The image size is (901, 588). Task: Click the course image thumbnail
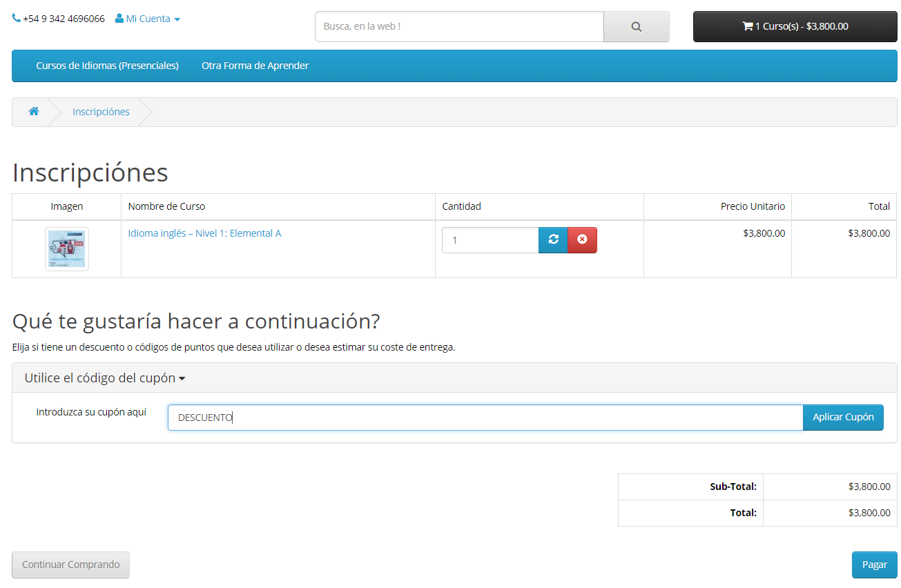tap(66, 248)
